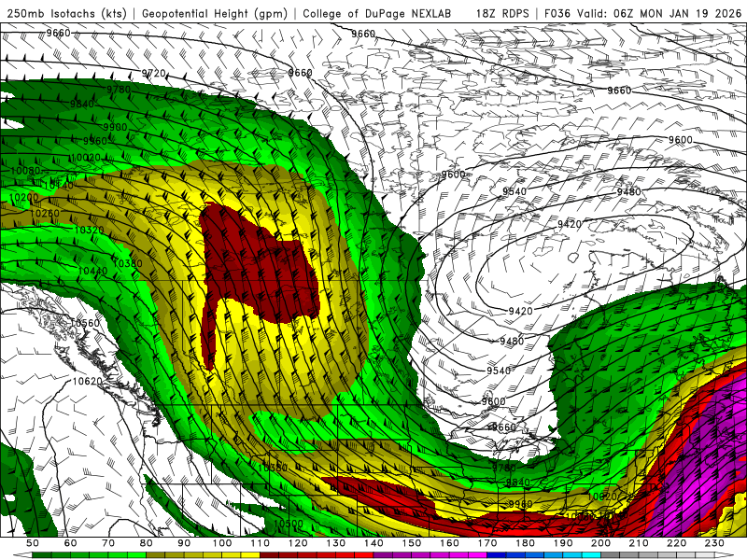Viewport: 747px width, 560px height.
Task: Click the 220 kt color bar label
Action: tap(676, 543)
